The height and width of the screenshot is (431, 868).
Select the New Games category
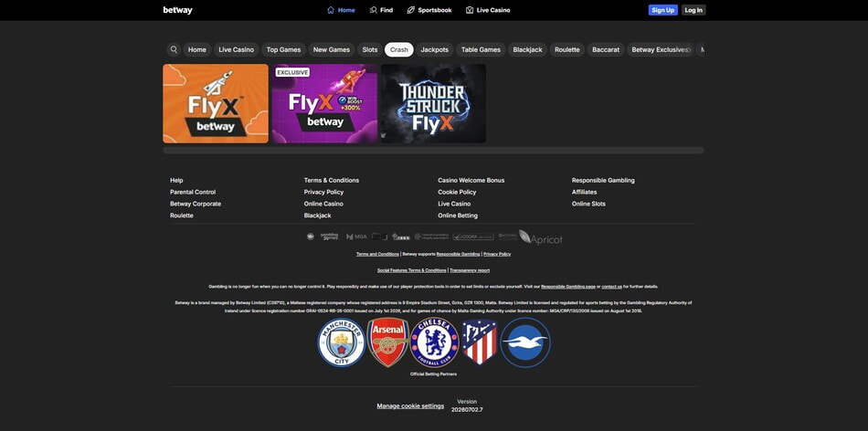pyautogui.click(x=332, y=50)
